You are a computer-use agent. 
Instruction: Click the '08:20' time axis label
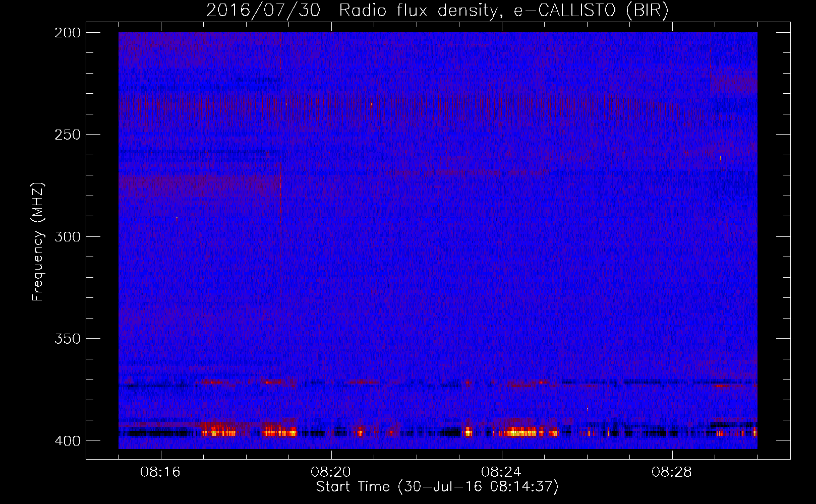tap(331, 472)
